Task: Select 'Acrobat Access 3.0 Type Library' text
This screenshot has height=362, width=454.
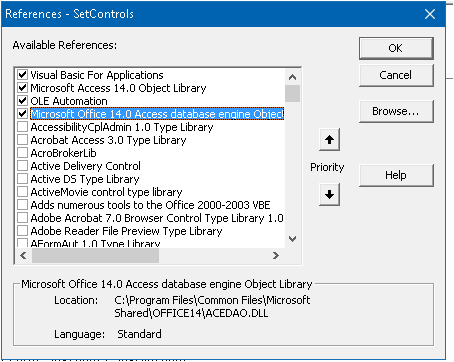Action: coord(108,140)
